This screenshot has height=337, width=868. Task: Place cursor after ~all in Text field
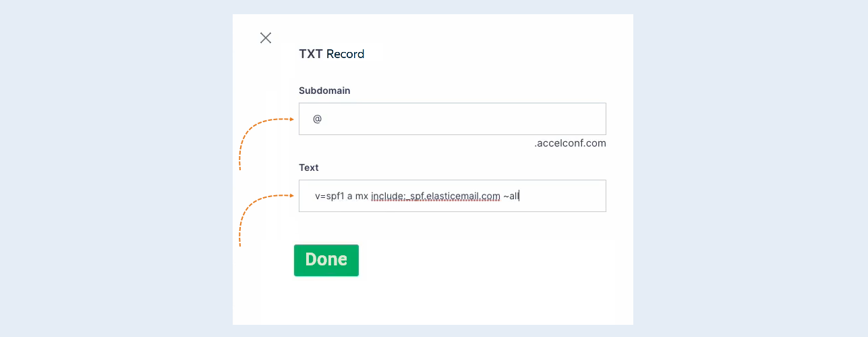coord(519,196)
